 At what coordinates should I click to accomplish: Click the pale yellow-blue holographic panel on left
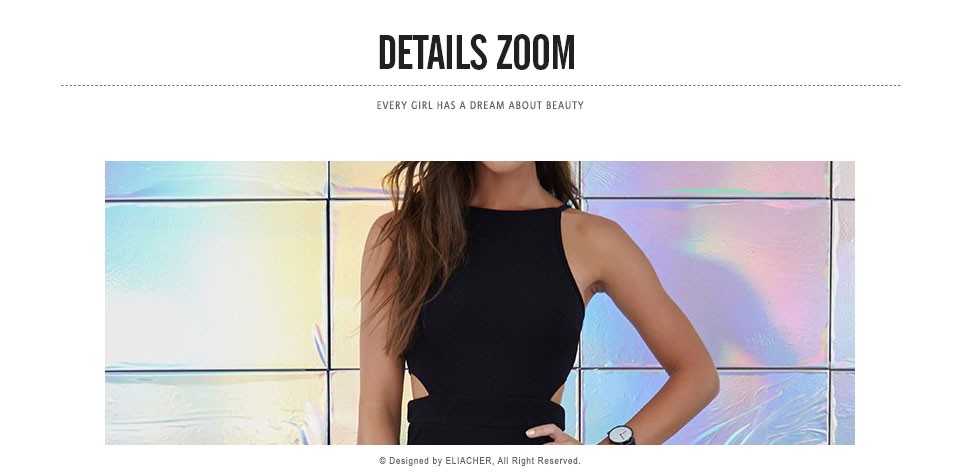[x=216, y=285]
